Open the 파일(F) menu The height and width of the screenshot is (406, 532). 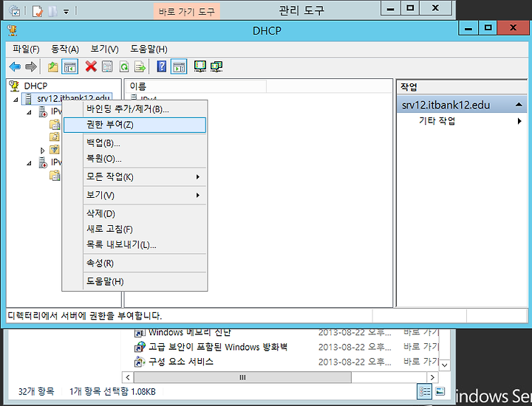click(26, 49)
